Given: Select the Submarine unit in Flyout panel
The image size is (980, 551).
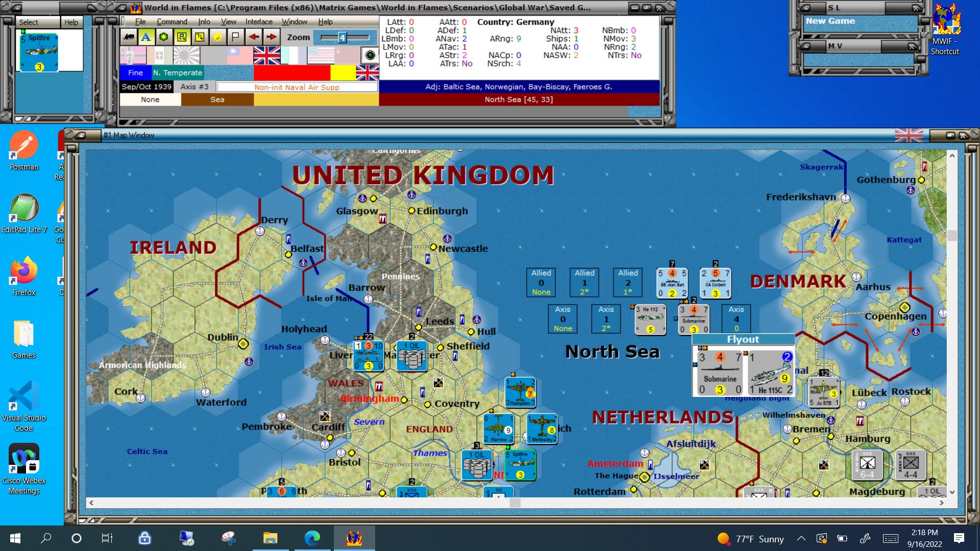Looking at the screenshot, I should coord(720,373).
